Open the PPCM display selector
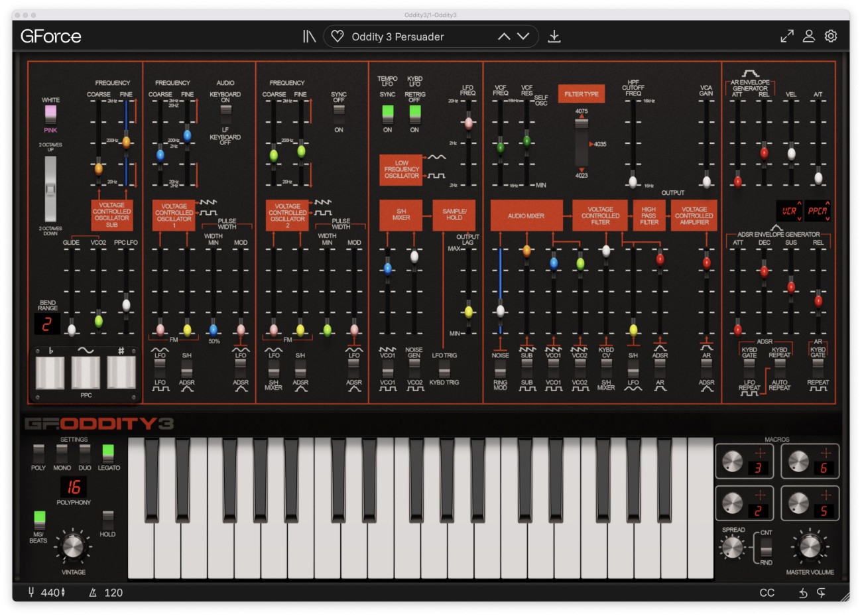The image size is (862, 616). (818, 211)
